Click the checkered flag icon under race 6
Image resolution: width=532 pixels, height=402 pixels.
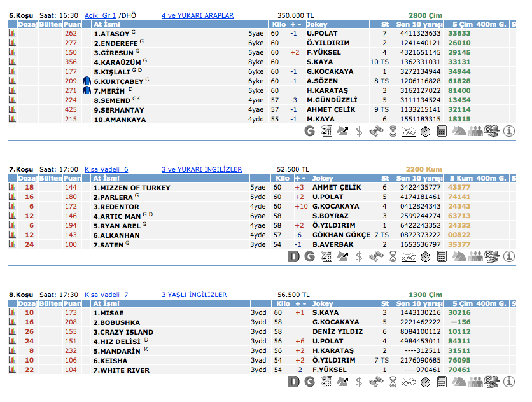[492, 131]
